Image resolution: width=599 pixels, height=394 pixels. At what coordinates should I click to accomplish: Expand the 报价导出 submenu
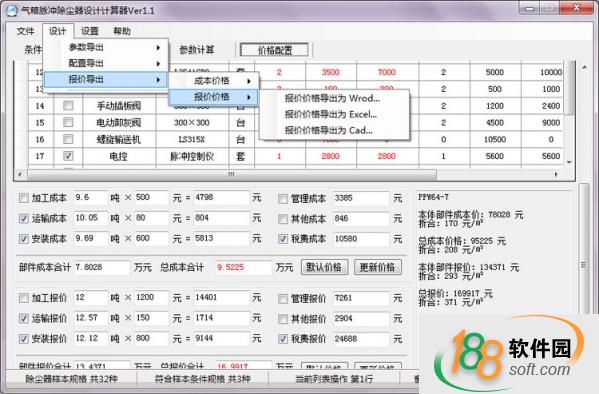[106, 79]
